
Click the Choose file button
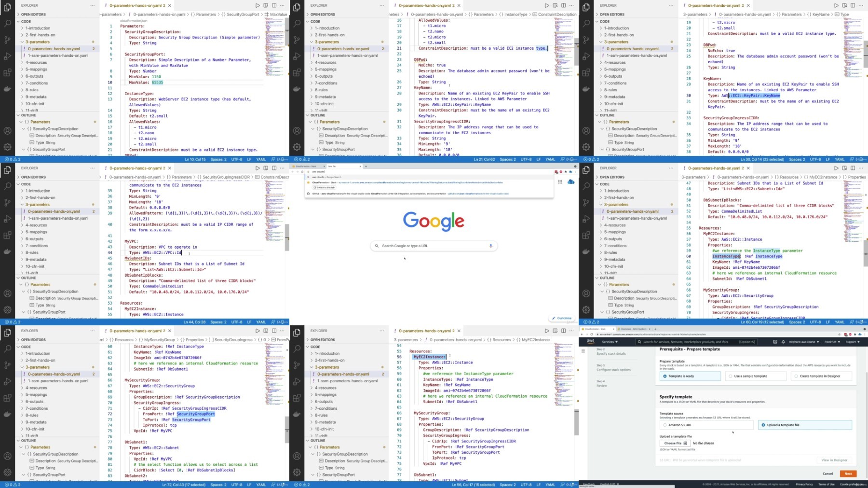point(675,443)
